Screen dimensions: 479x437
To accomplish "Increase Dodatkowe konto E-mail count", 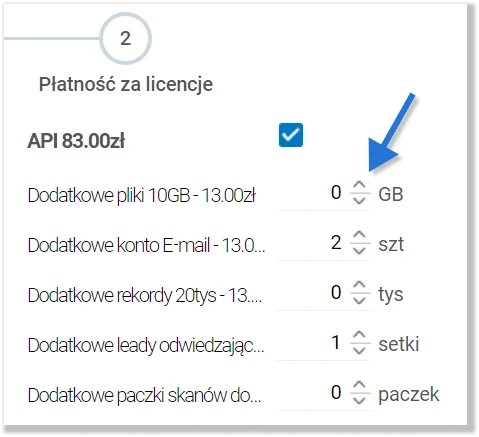I will point(359,235).
